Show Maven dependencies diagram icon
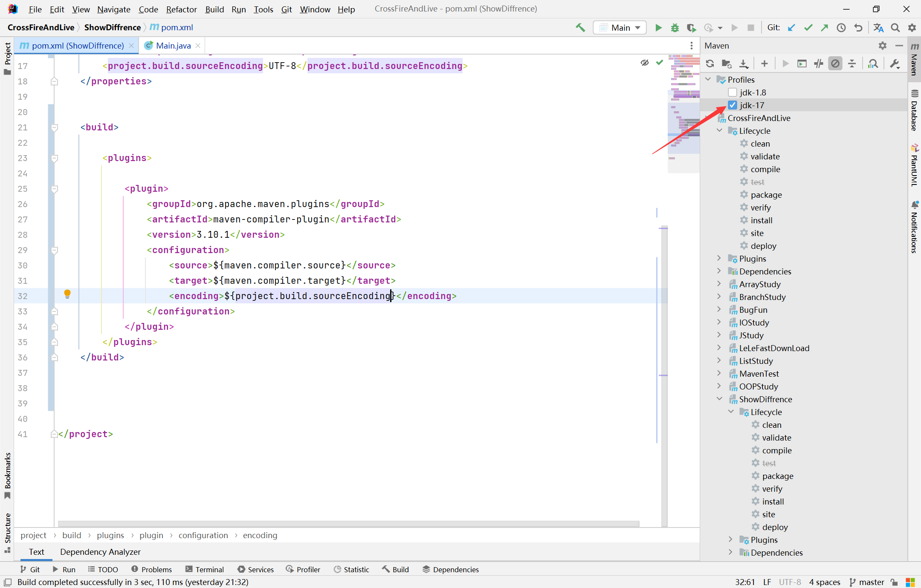Screen dimensions: 921x588 873,63
